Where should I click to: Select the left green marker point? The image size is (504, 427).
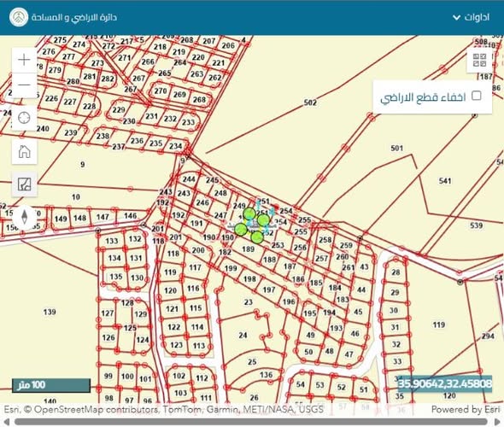[x=241, y=230]
